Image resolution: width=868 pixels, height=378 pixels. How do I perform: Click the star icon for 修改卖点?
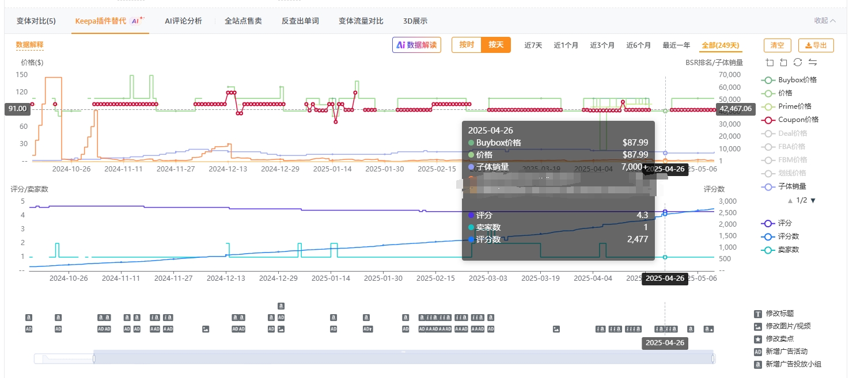coord(758,339)
